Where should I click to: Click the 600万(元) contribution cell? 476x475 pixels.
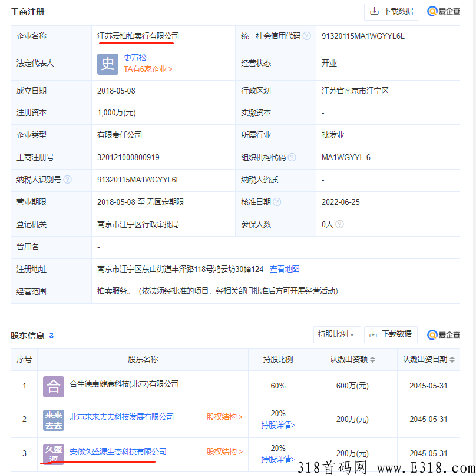coord(352,386)
